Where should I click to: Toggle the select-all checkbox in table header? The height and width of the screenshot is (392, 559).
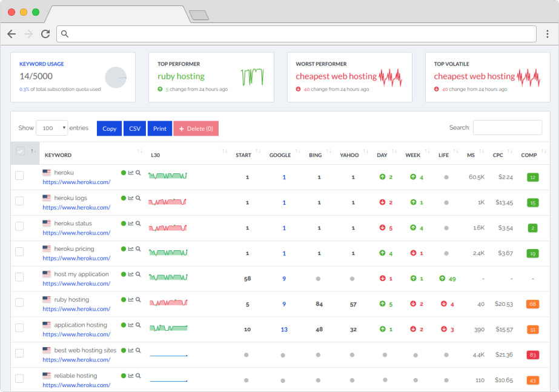[20, 151]
